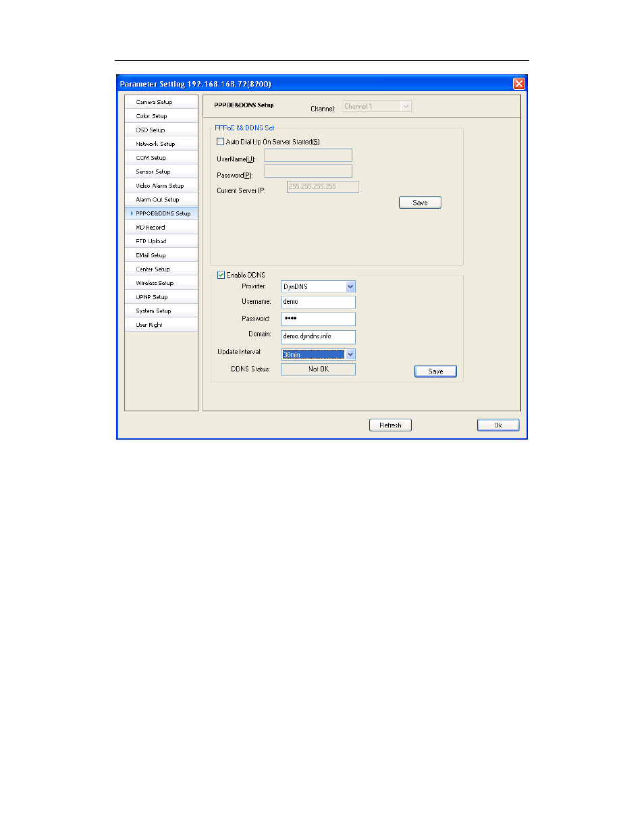Open MD Record page
Screen dimensions: 644x834
pos(161,228)
